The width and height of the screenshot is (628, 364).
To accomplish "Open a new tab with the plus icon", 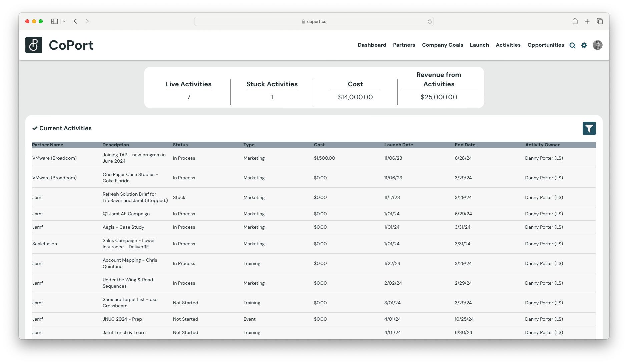I will point(587,21).
